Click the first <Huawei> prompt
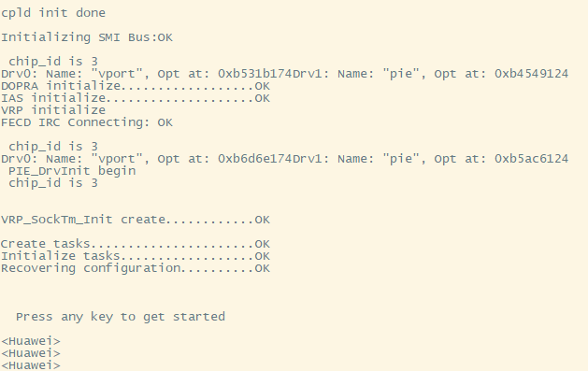Image resolution: width=588 pixels, height=371 pixels. click(x=31, y=341)
